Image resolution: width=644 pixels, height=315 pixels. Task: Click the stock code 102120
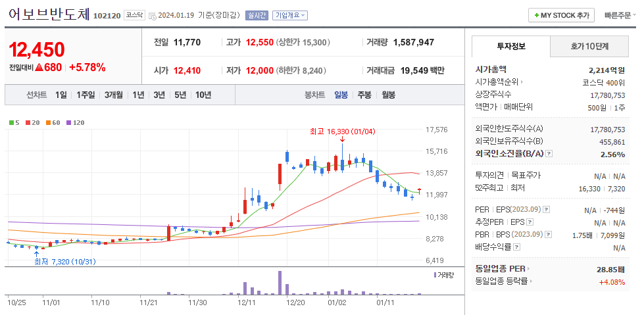coord(107,16)
